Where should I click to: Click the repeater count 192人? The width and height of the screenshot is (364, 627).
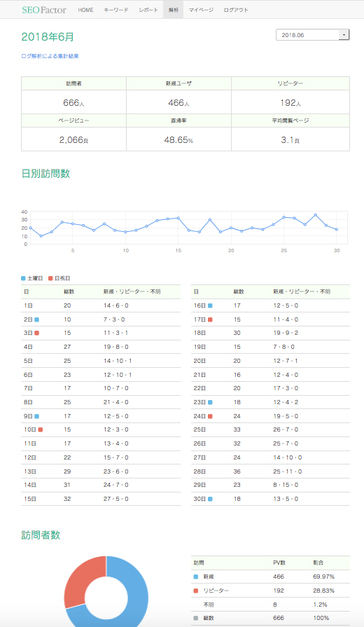(290, 103)
